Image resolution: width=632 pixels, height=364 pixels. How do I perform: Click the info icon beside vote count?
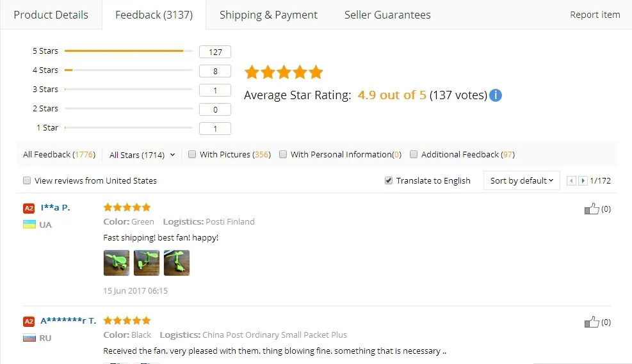(496, 95)
